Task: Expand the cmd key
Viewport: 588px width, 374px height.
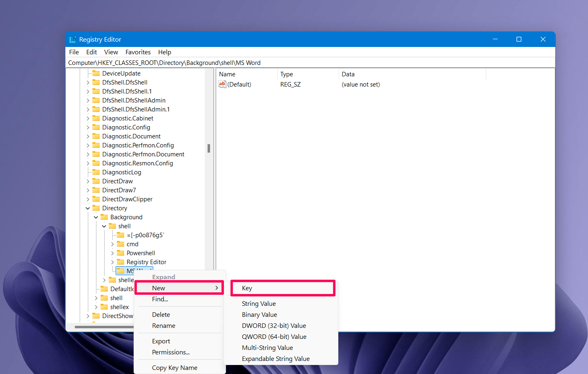Action: coord(112,244)
